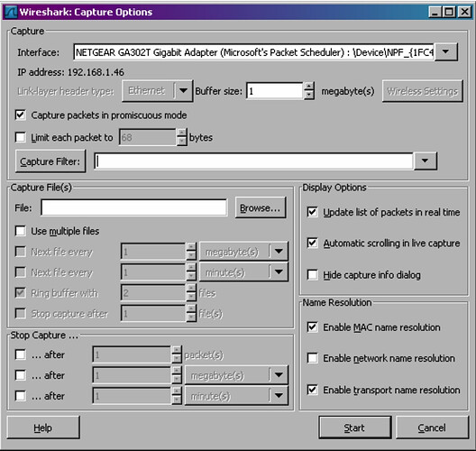Click the capture File path field

(x=133, y=208)
